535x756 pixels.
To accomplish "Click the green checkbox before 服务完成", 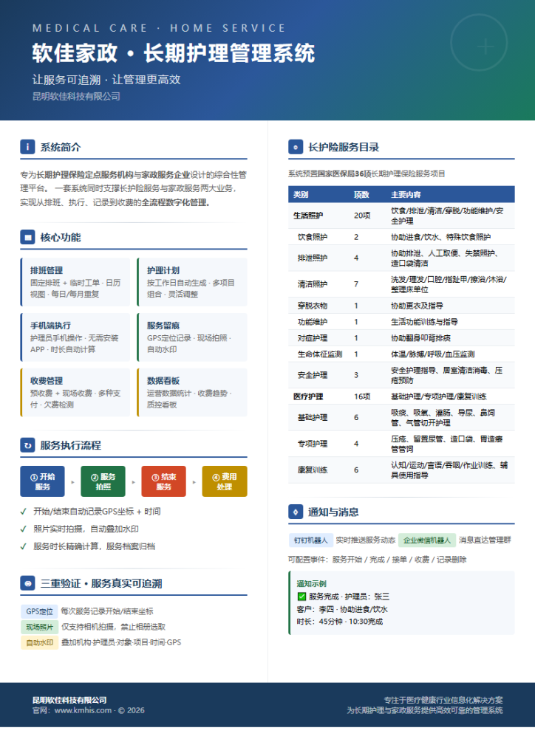I will pyautogui.click(x=301, y=597).
